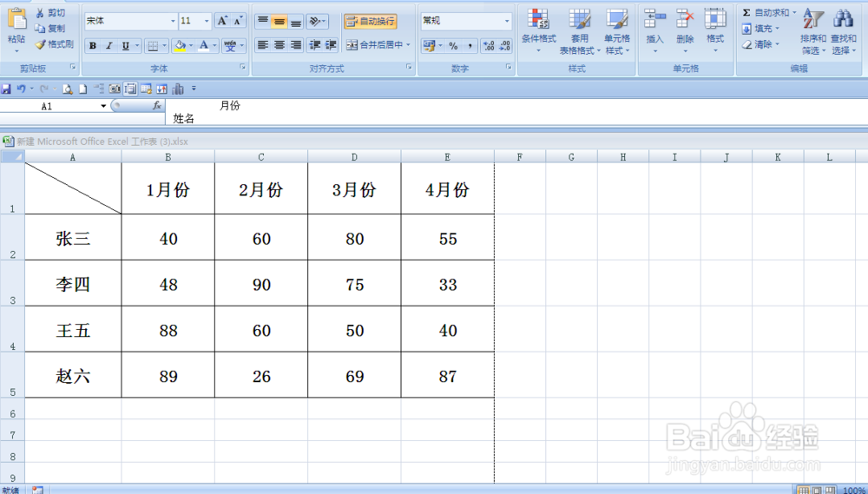This screenshot has height=494, width=868.
Task: Click the Save icon in quick access toolbar
Action: [6, 89]
